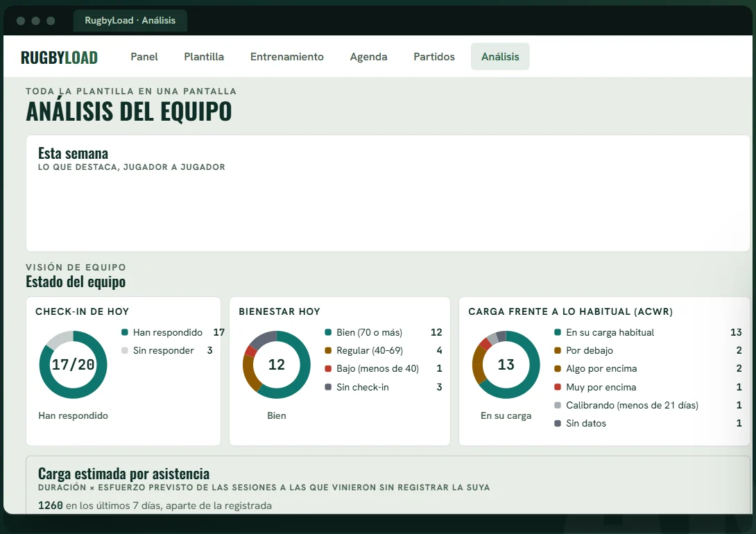This screenshot has width=756, height=534.
Task: Click the 'Estado del equipo' heading
Action: pos(76,282)
